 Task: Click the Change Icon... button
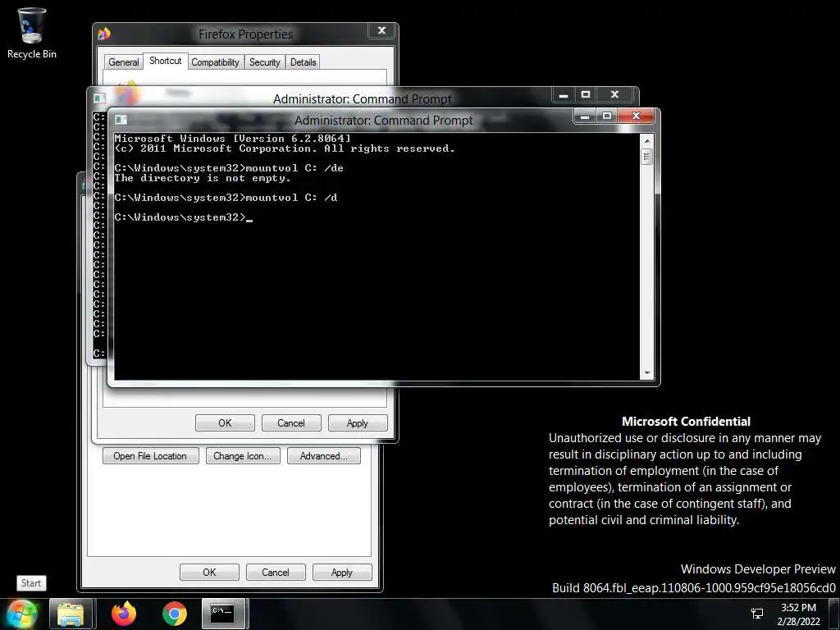[x=243, y=456]
